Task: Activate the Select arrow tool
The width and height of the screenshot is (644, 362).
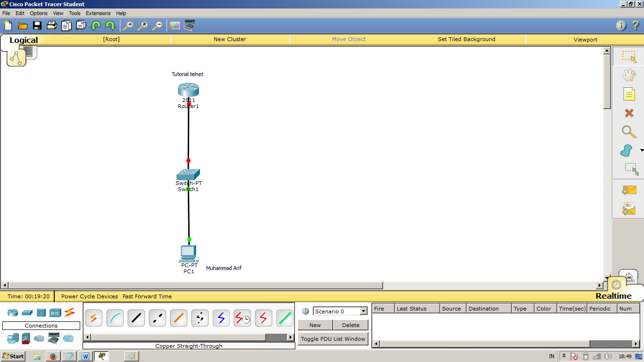Action: (628, 56)
